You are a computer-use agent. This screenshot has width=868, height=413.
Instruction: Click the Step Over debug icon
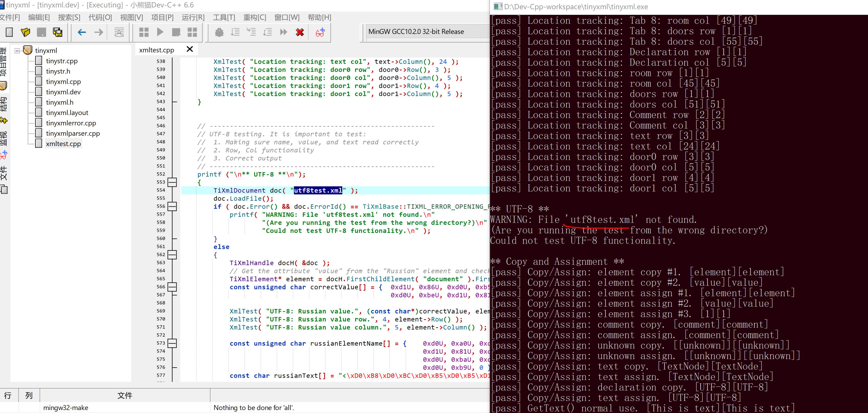(235, 32)
